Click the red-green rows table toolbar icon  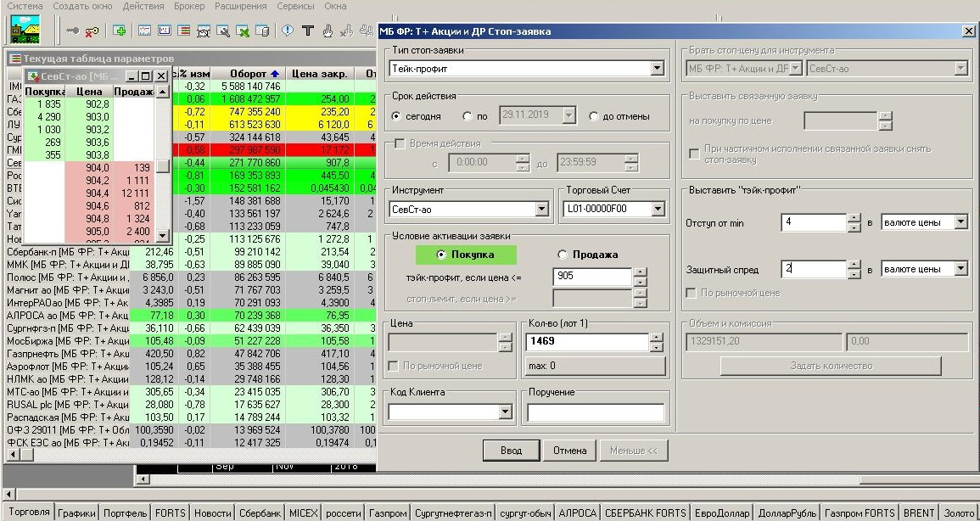point(184,31)
